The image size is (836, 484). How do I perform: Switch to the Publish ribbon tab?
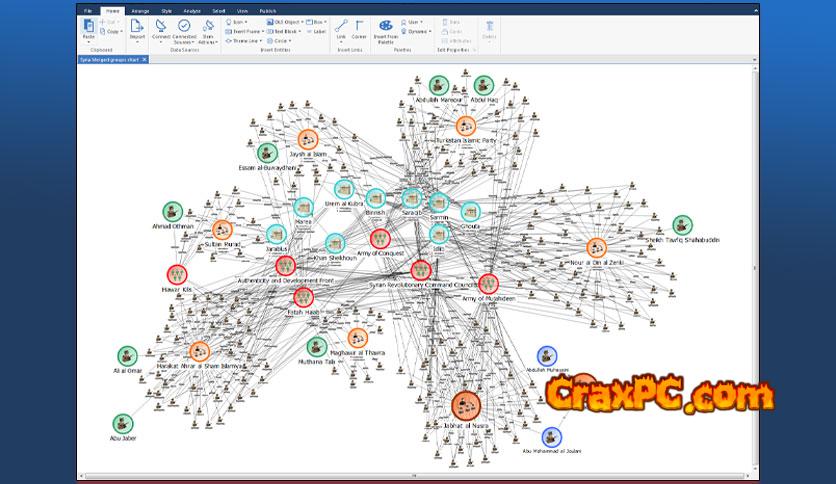pos(268,11)
